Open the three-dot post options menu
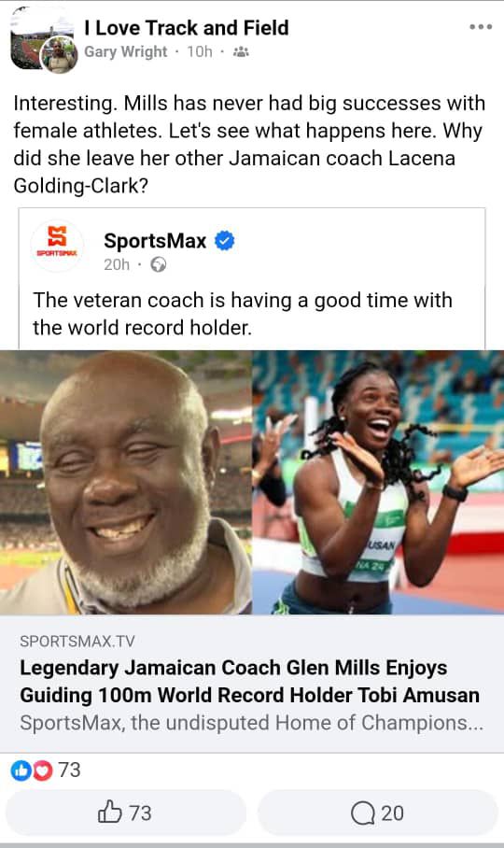The height and width of the screenshot is (848, 504). pyautogui.click(x=481, y=27)
